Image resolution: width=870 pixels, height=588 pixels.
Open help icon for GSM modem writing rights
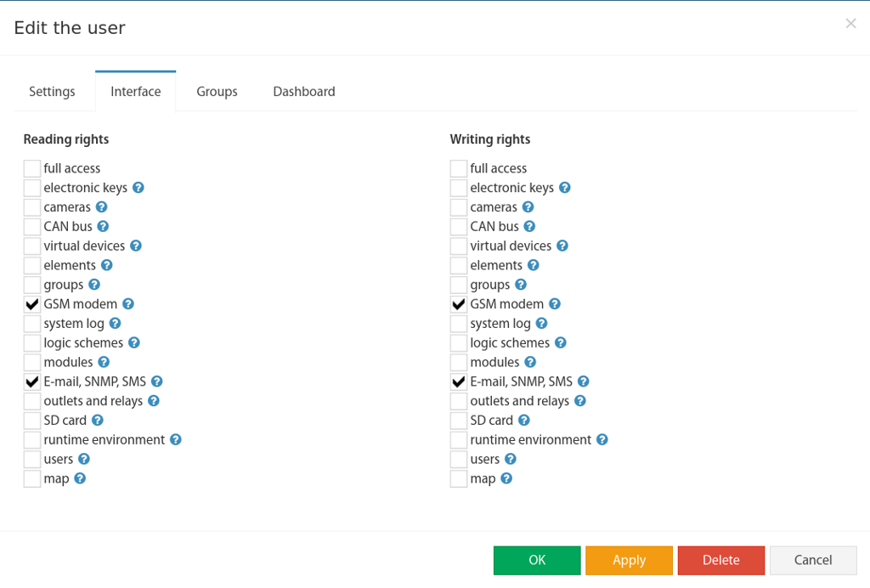click(554, 304)
